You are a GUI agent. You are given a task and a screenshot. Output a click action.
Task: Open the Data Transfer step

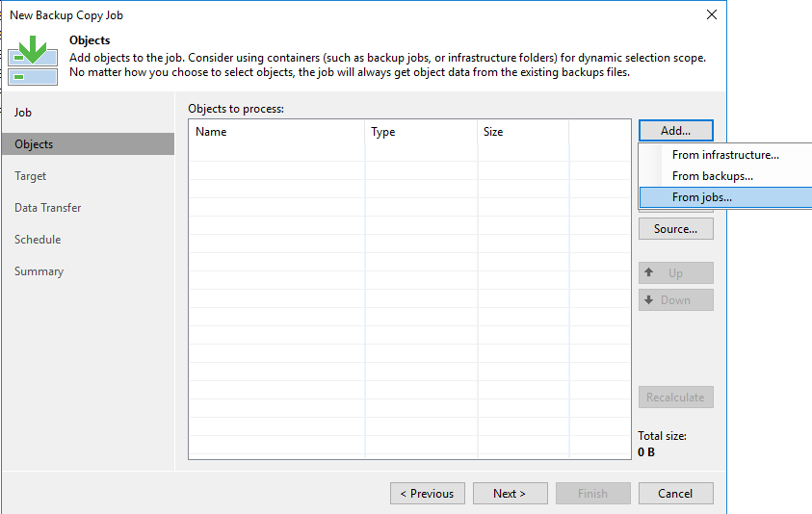point(48,208)
